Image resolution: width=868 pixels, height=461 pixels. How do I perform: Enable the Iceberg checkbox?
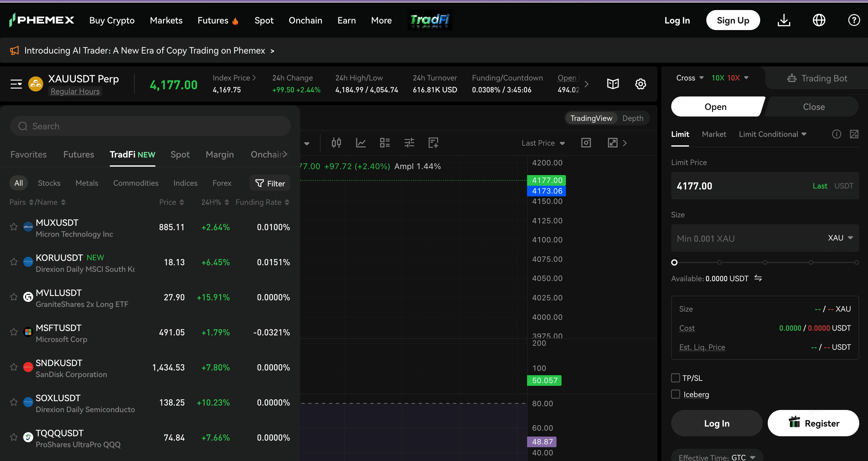point(675,394)
